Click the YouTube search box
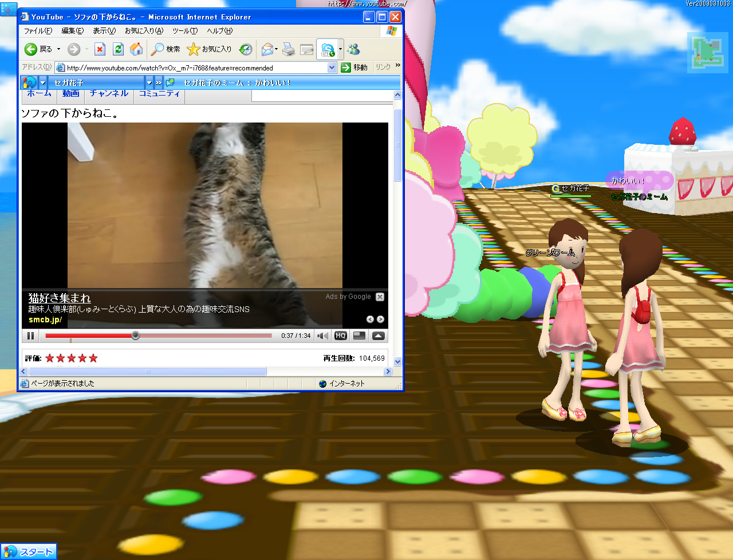The image size is (733, 560). [322, 96]
